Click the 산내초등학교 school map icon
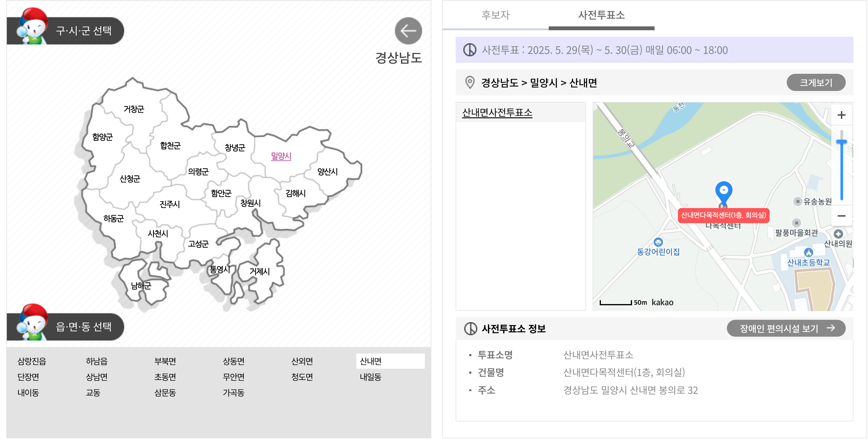868x441 pixels. click(808, 252)
